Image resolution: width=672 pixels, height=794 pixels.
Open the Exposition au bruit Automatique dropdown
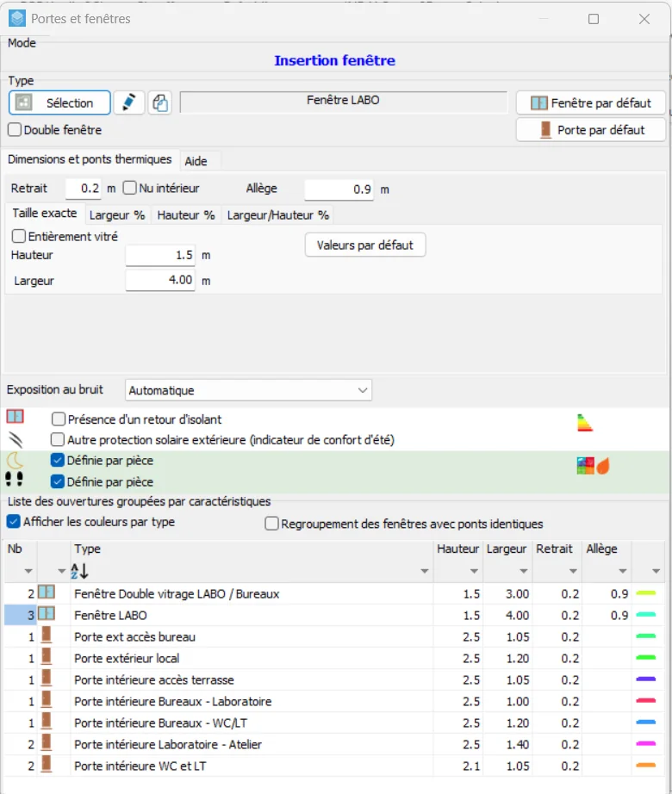[248, 390]
